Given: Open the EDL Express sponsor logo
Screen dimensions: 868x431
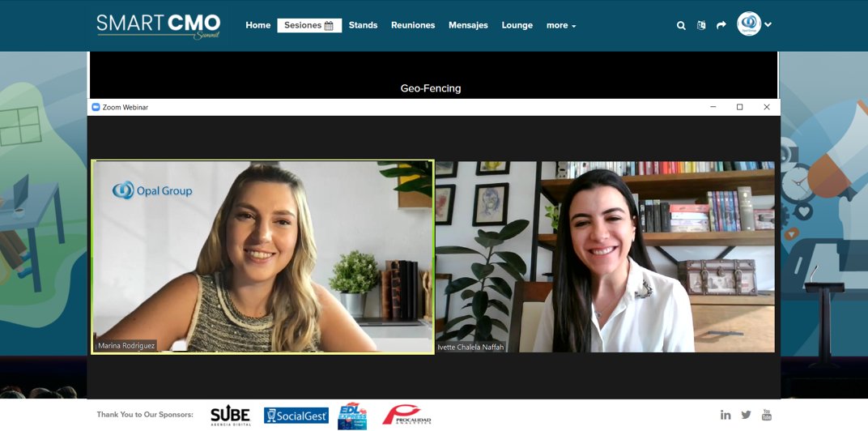Looking at the screenshot, I should click(352, 416).
